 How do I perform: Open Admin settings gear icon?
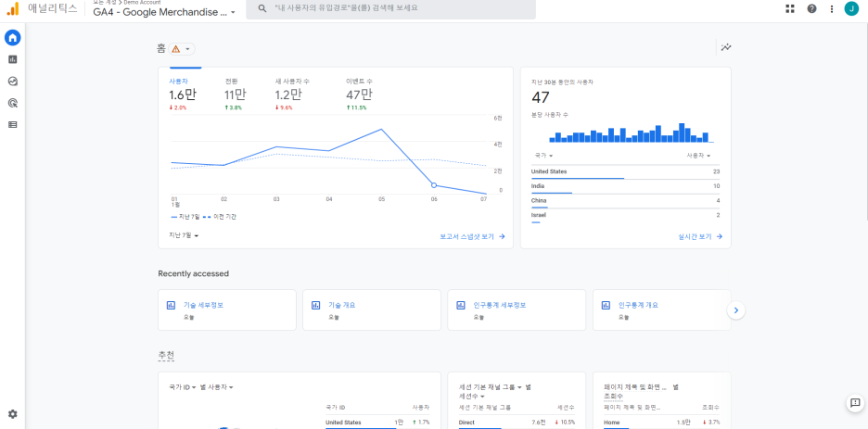(x=12, y=414)
